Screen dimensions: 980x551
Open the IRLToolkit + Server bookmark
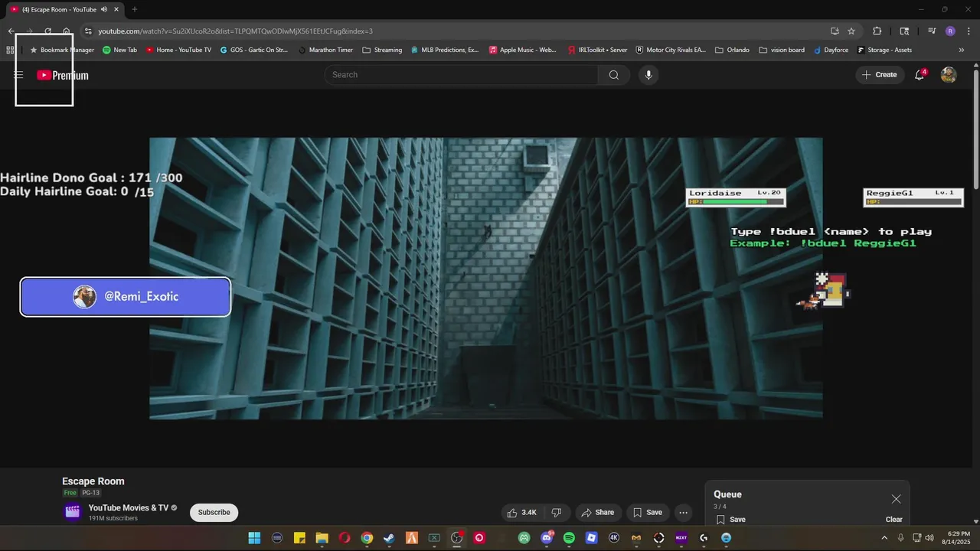(597, 50)
